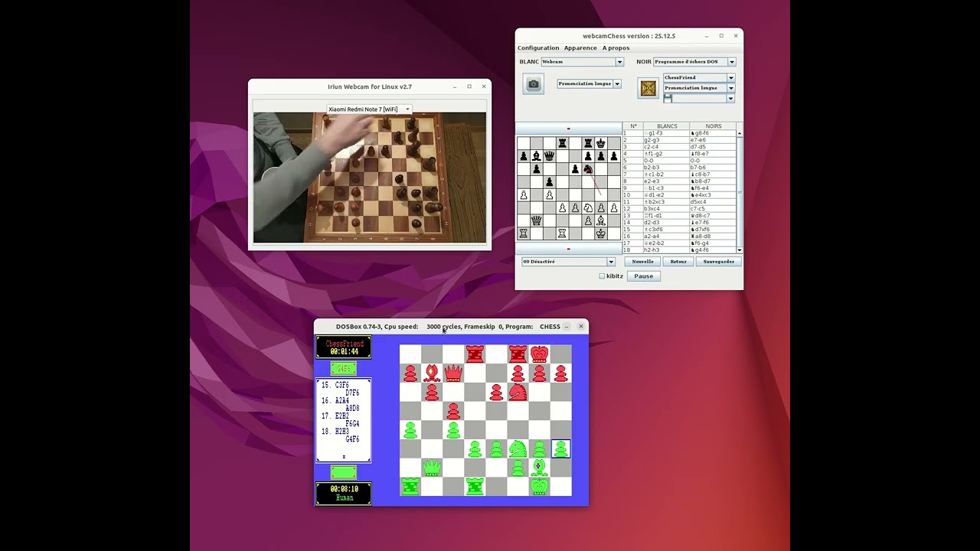Minimize the DOSBox window
The height and width of the screenshot is (551, 980).
tap(567, 327)
